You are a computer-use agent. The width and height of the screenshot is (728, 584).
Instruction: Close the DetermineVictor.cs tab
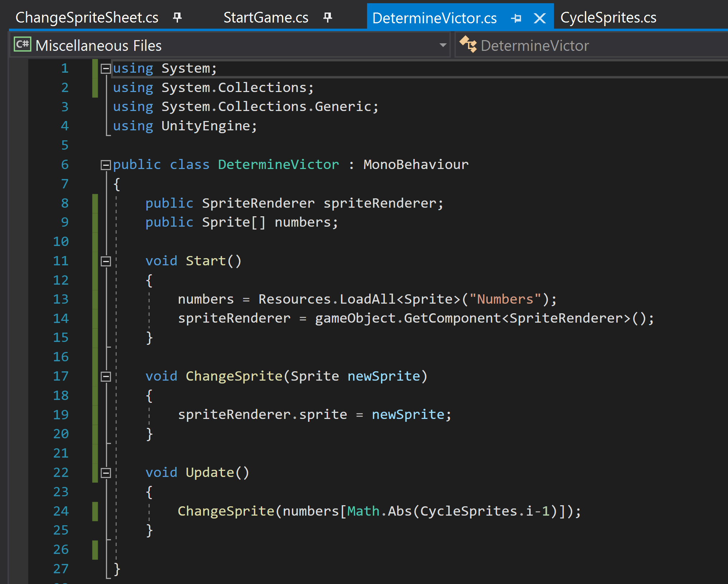(x=540, y=18)
